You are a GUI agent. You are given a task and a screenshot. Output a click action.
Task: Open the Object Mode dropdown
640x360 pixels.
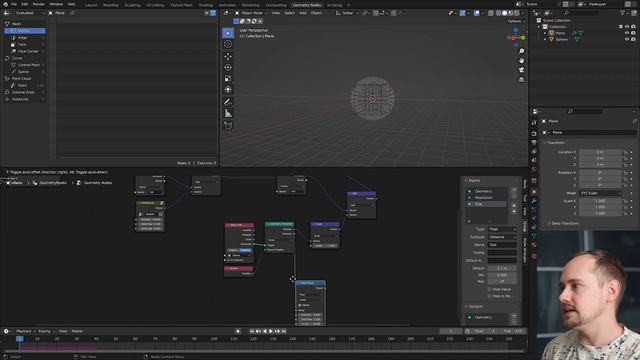251,13
